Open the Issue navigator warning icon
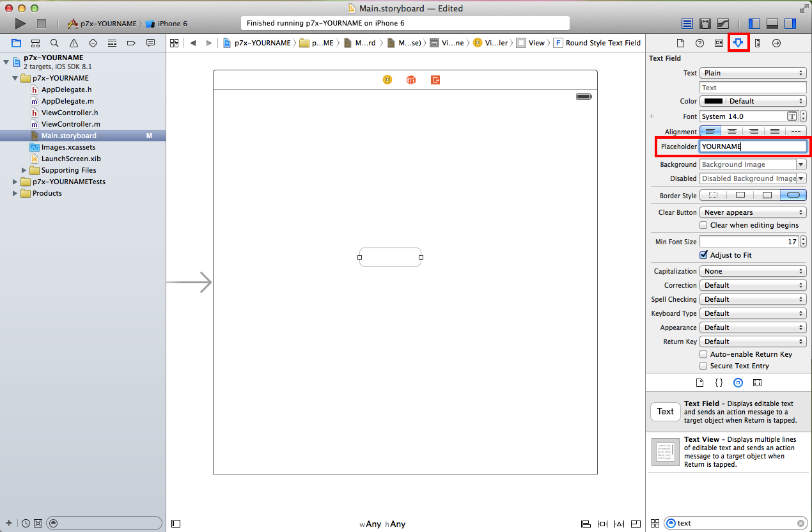This screenshot has width=812, height=532. pos(74,43)
